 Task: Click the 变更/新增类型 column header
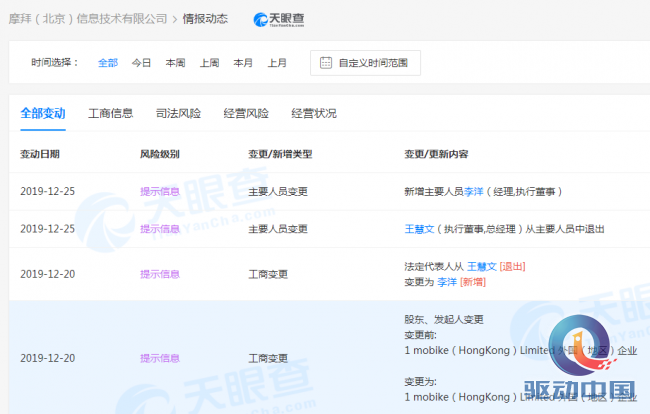point(280,154)
